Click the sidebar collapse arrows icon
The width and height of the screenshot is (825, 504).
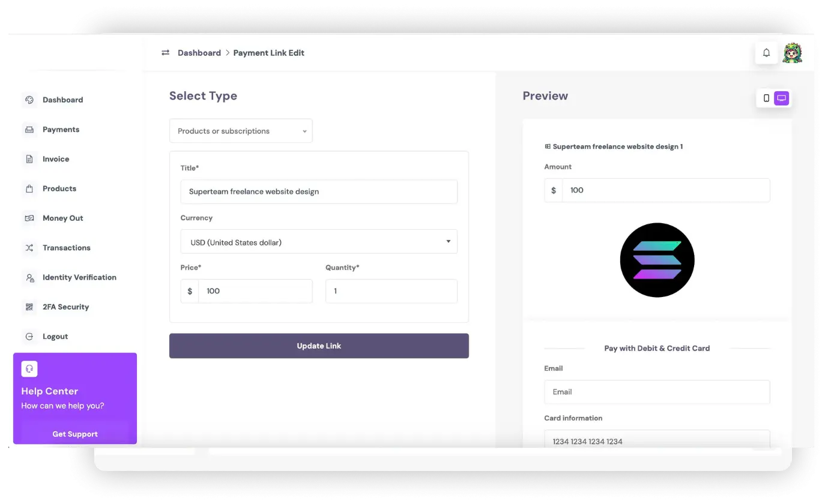pos(165,53)
